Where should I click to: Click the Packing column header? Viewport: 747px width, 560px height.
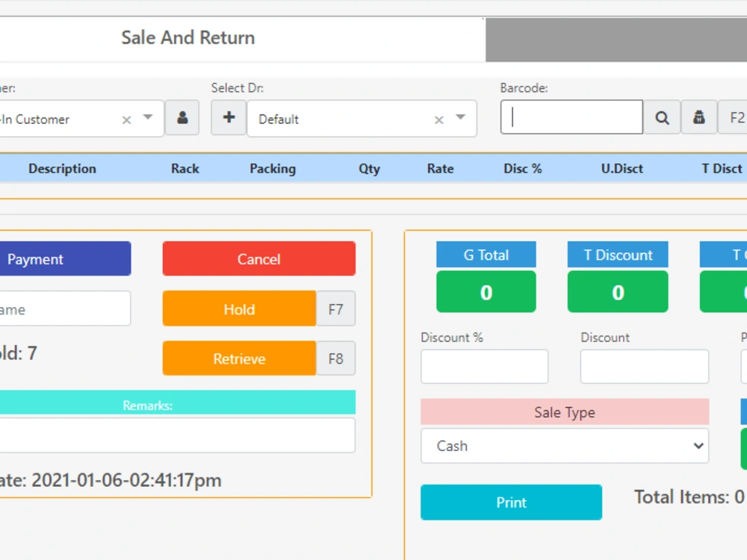pos(273,169)
